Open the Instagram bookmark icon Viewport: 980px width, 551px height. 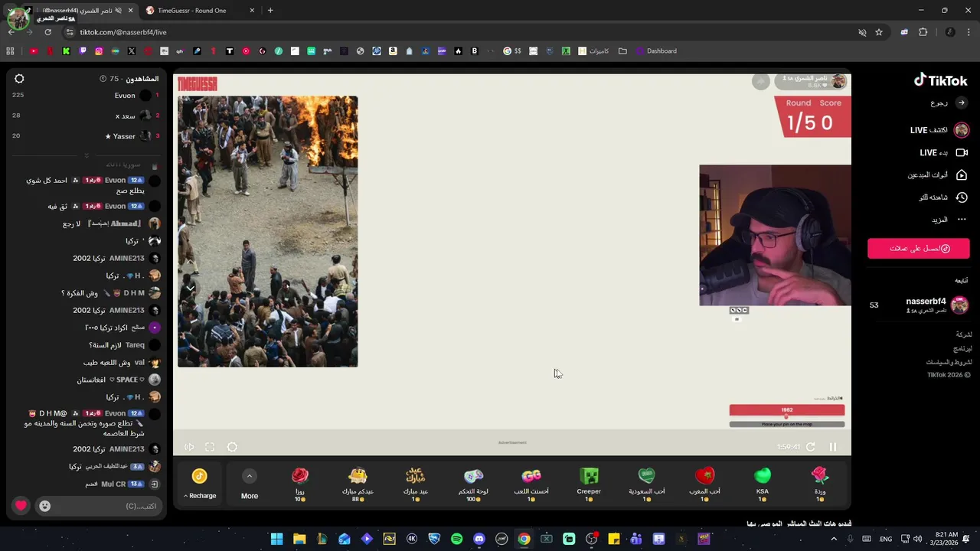click(99, 51)
